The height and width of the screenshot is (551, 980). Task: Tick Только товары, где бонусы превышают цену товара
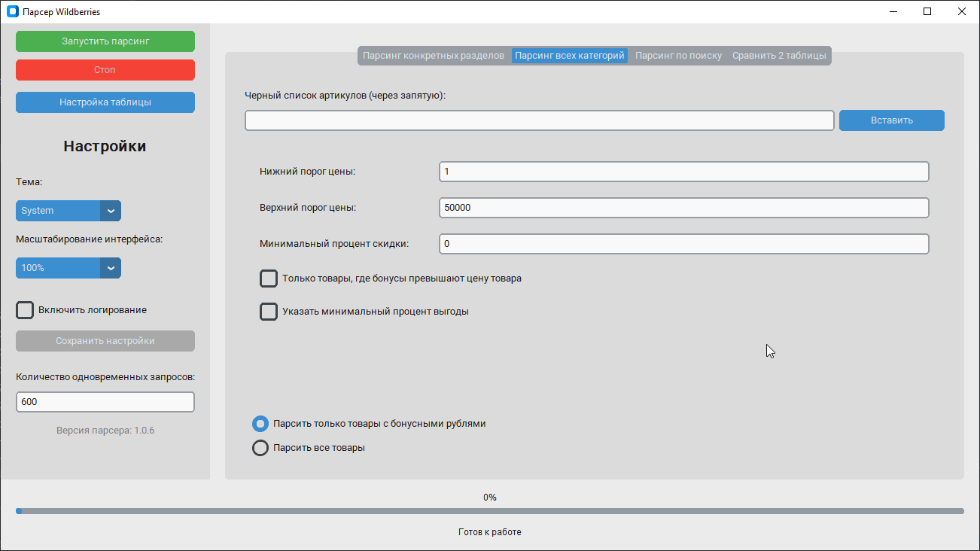pos(269,279)
